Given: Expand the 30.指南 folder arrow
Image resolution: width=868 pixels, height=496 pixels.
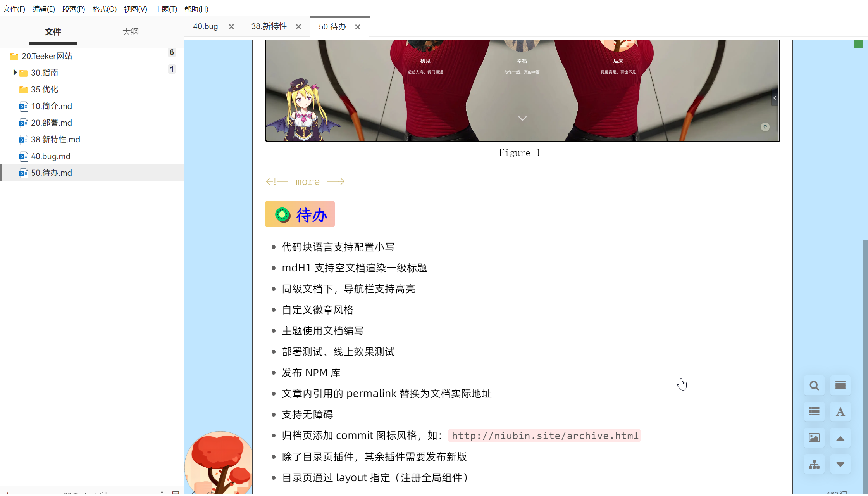Looking at the screenshot, I should point(15,72).
